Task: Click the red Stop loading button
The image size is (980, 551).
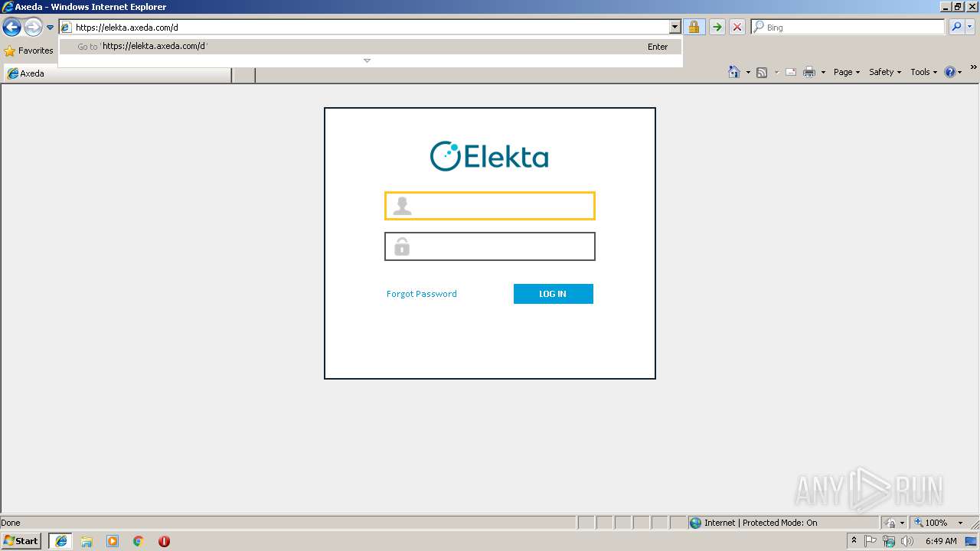Action: pos(737,28)
